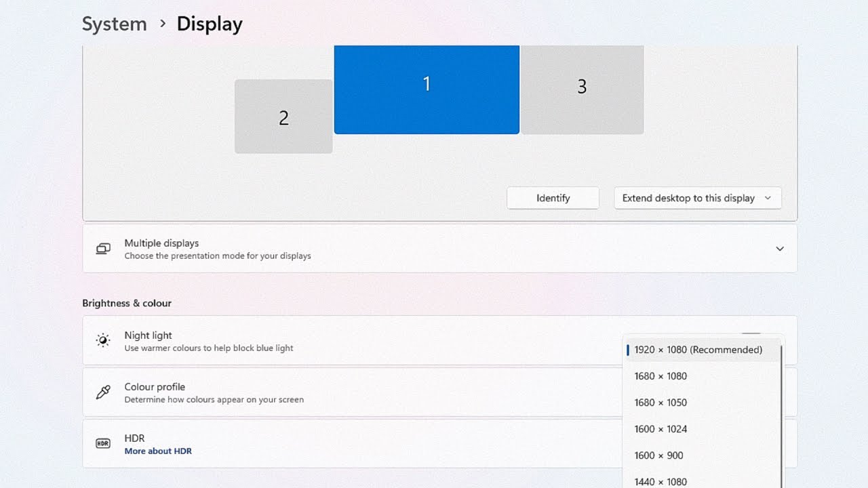Expand the Multiple displays section
The width and height of the screenshot is (868, 488).
[x=780, y=249]
